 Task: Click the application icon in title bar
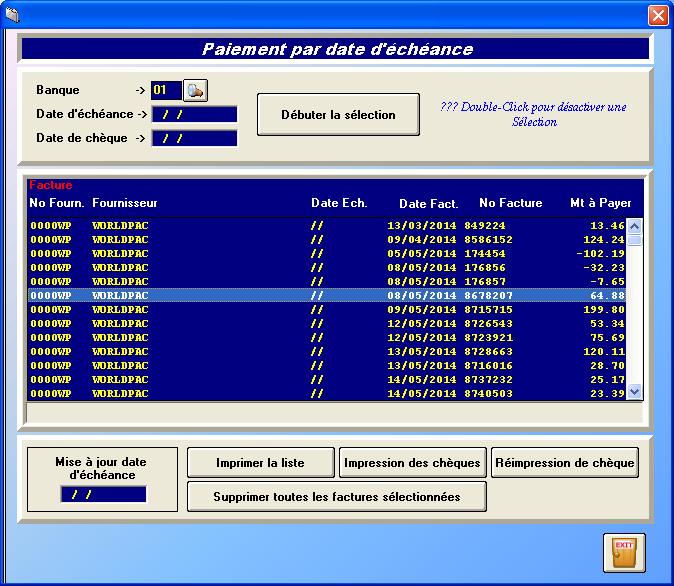click(x=12, y=14)
